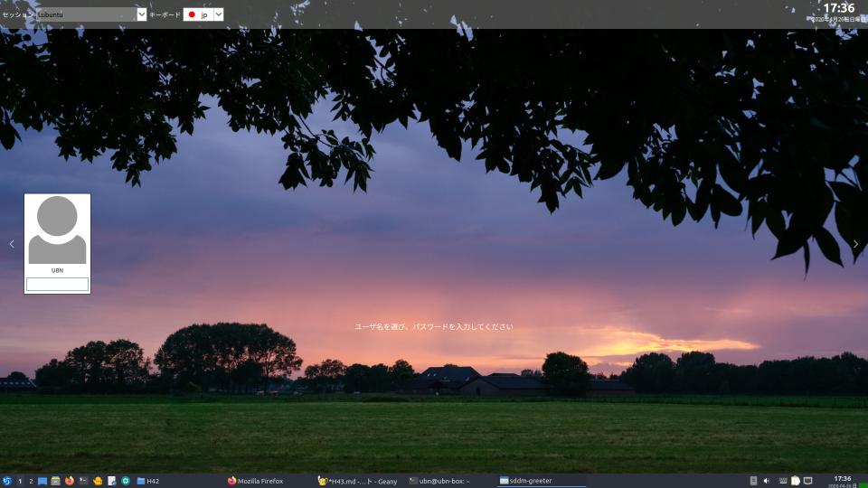The width and height of the screenshot is (868, 488).
Task: Focus the password input field under UBN
Action: 57,284
